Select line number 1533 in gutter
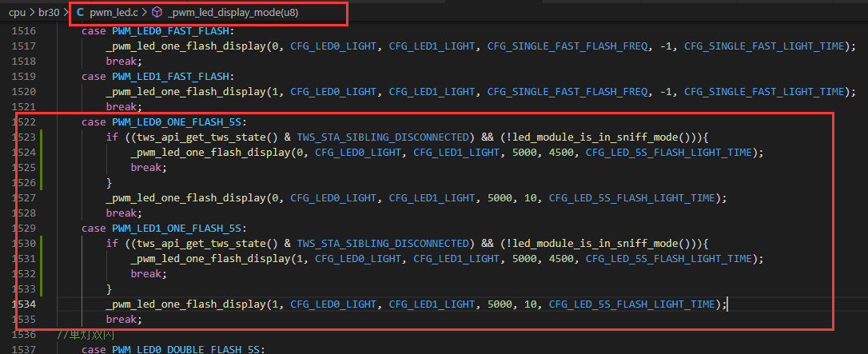This screenshot has width=868, height=354. coord(23,288)
